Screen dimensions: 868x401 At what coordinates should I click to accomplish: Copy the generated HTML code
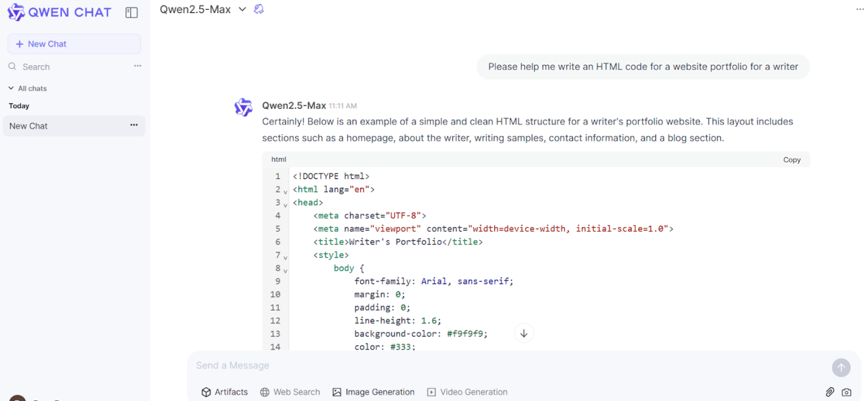[792, 160]
